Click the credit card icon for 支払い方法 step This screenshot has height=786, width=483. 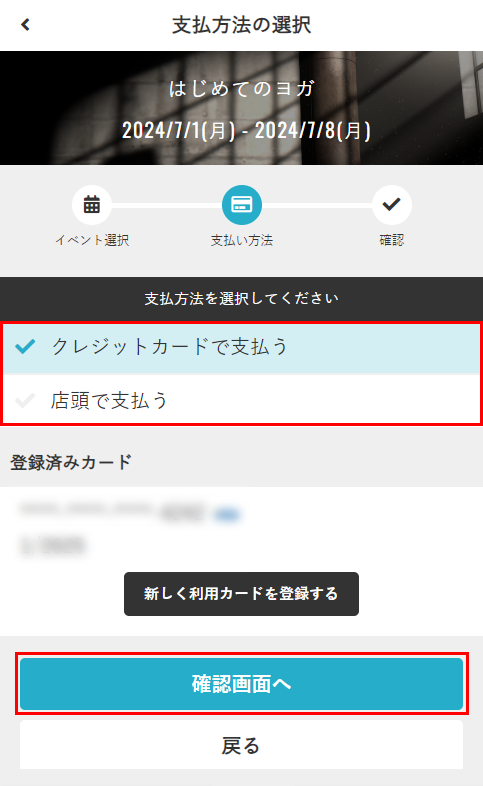click(242, 205)
